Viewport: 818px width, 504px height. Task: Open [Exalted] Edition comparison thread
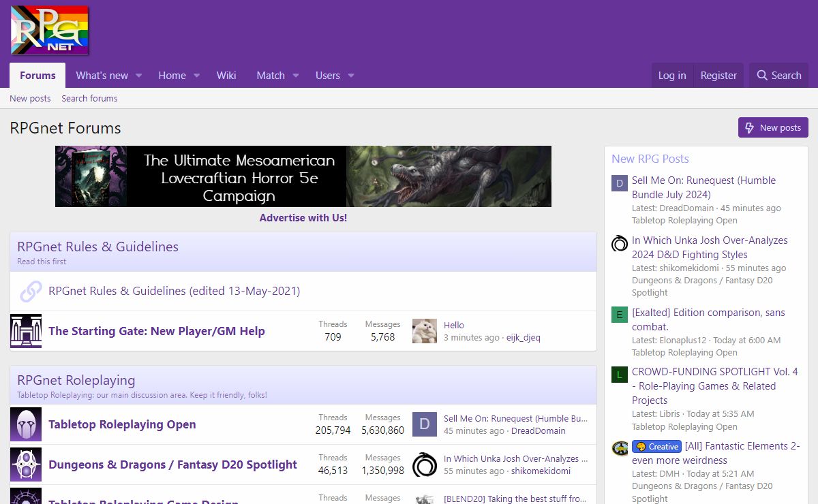click(708, 319)
